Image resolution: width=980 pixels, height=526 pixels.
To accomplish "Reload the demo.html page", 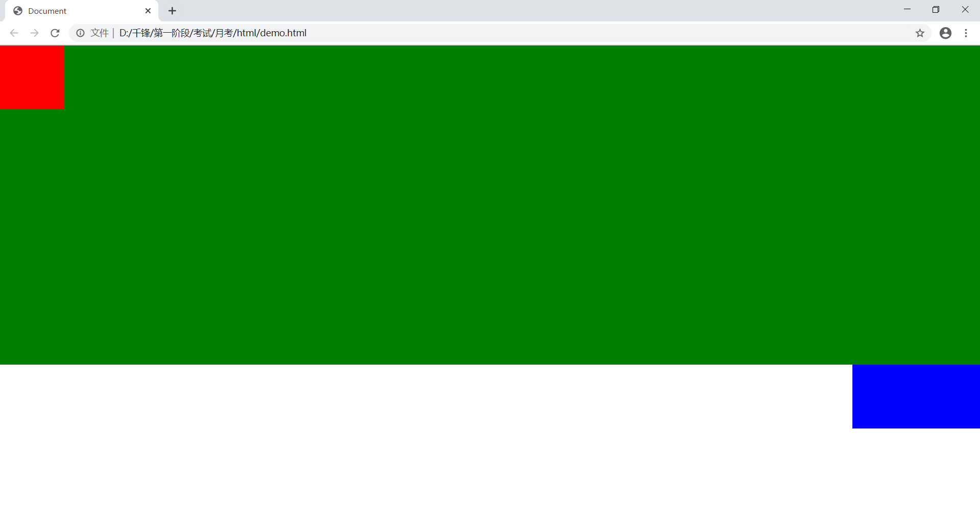I will [x=55, y=33].
